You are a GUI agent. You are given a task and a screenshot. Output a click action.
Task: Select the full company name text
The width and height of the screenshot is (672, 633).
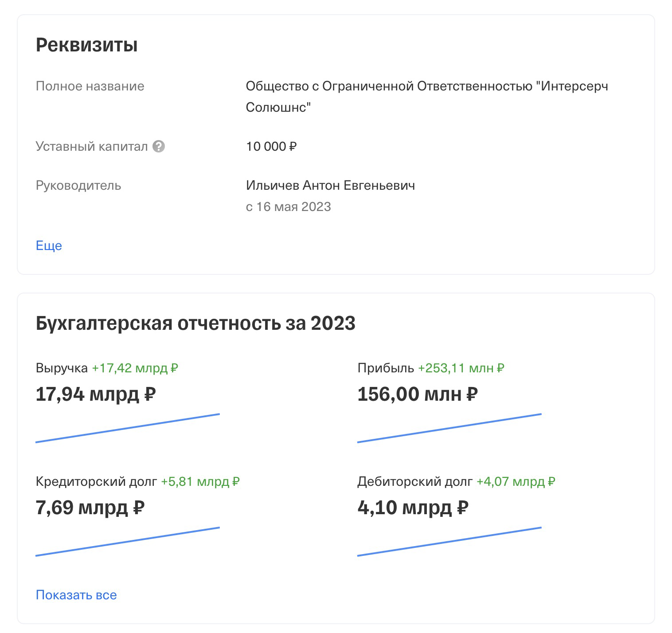coord(427,97)
